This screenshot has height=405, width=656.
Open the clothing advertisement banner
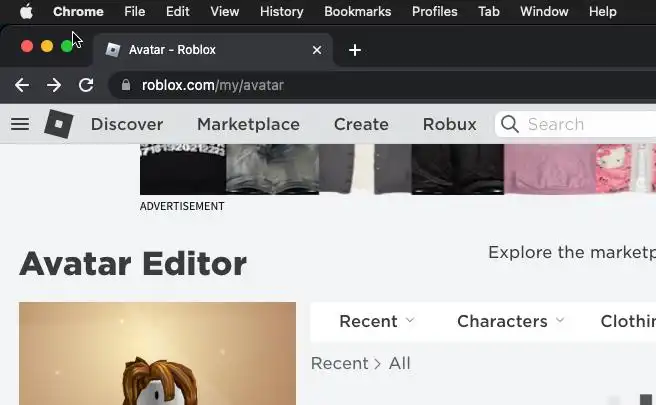pos(398,169)
